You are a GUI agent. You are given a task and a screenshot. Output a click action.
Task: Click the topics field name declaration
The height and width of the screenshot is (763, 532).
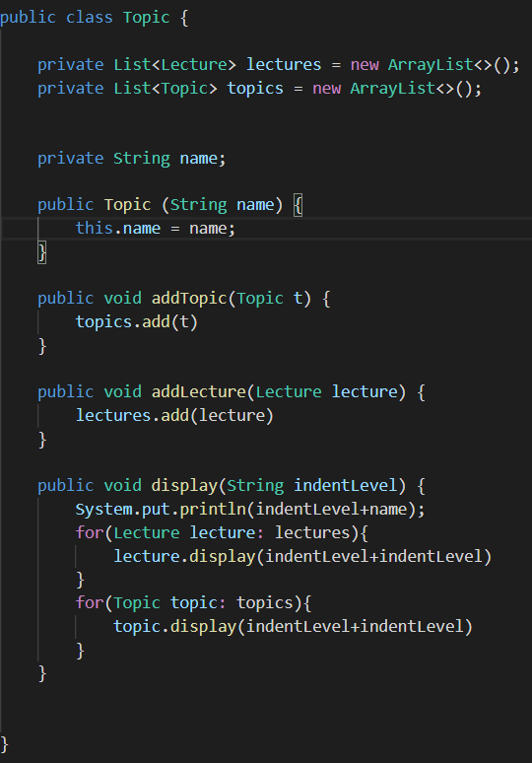(255, 88)
